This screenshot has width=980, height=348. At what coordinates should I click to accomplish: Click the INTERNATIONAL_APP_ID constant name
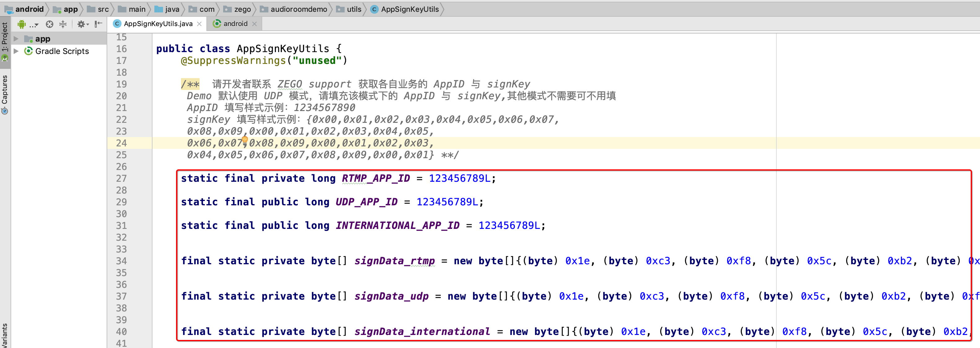[397, 225]
